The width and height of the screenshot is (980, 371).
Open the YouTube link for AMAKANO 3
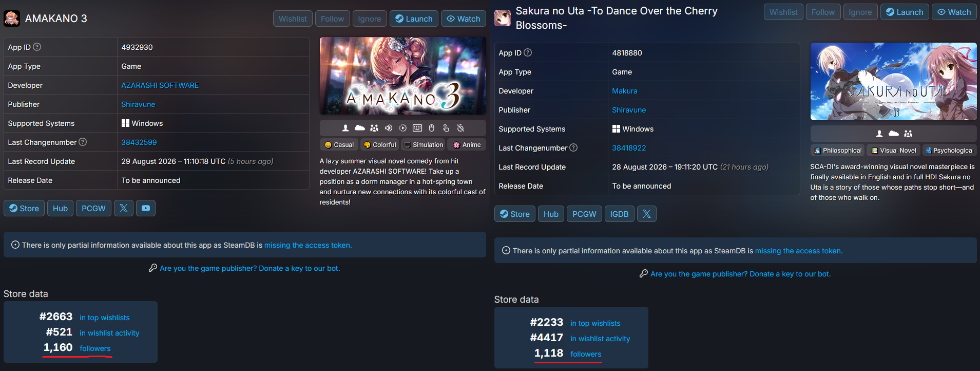(146, 208)
